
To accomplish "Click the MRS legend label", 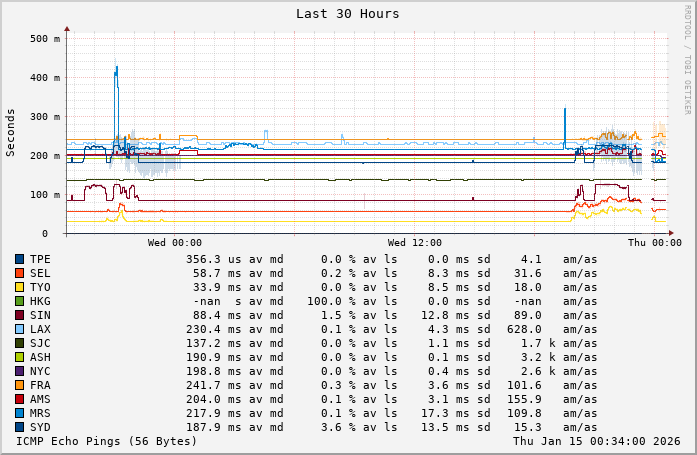I will [40, 413].
